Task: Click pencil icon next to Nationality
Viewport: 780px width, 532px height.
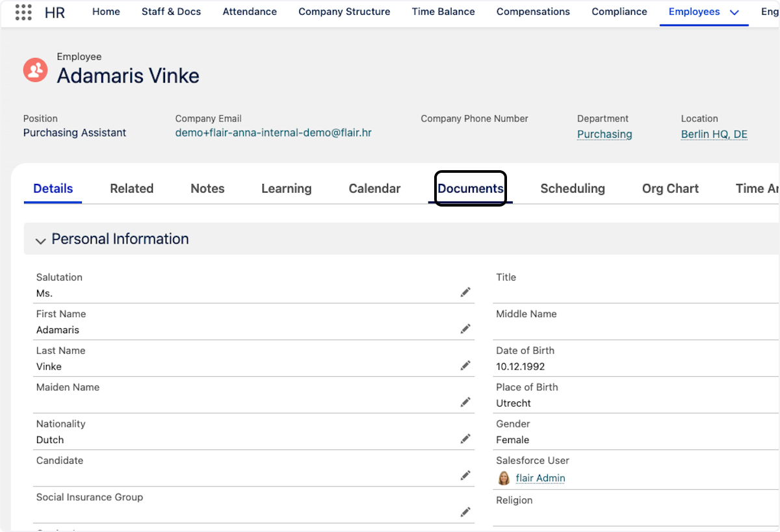Action: tap(465, 439)
